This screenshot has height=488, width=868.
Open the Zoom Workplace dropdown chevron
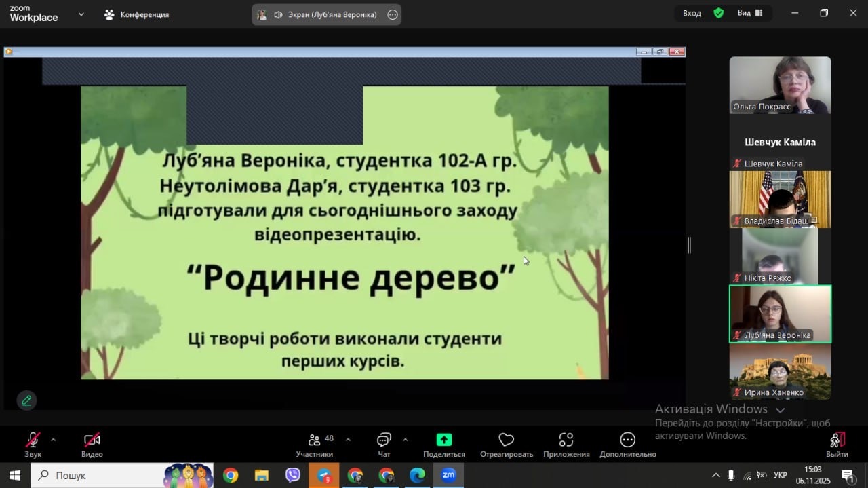(x=81, y=14)
